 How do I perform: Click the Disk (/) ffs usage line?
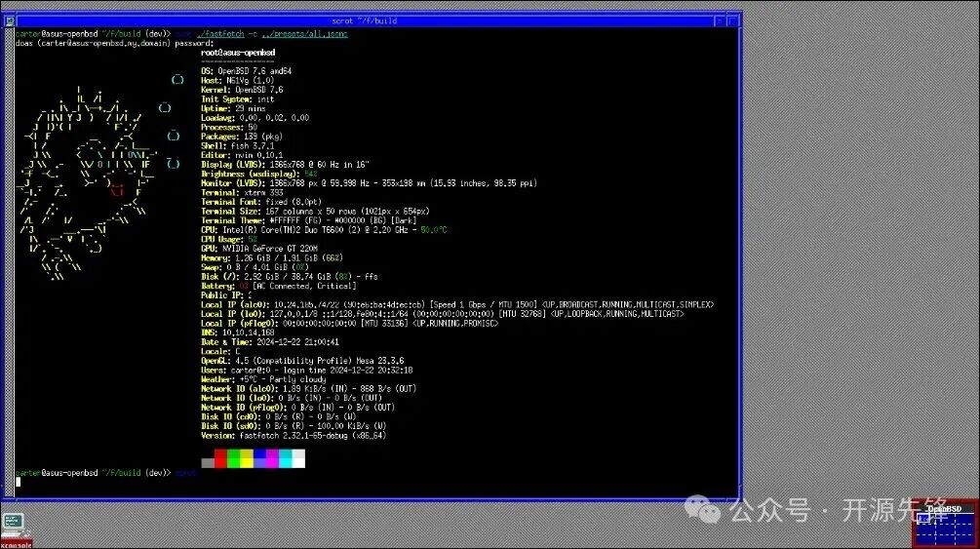click(290, 276)
